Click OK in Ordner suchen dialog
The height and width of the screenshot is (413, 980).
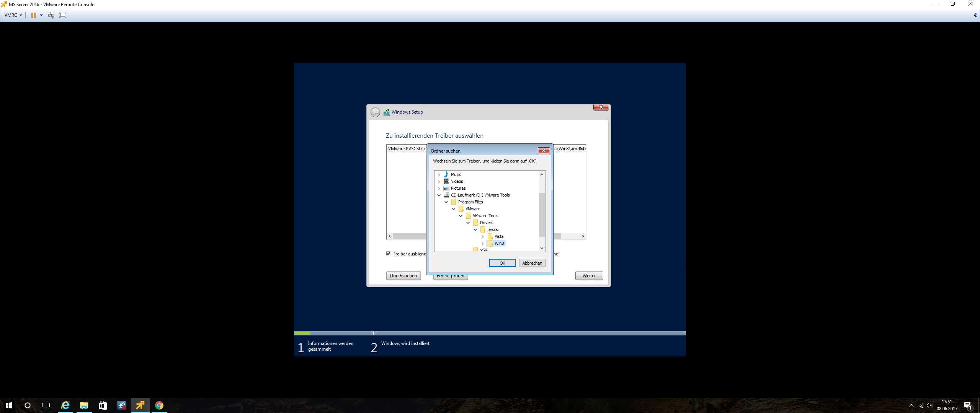click(x=502, y=263)
